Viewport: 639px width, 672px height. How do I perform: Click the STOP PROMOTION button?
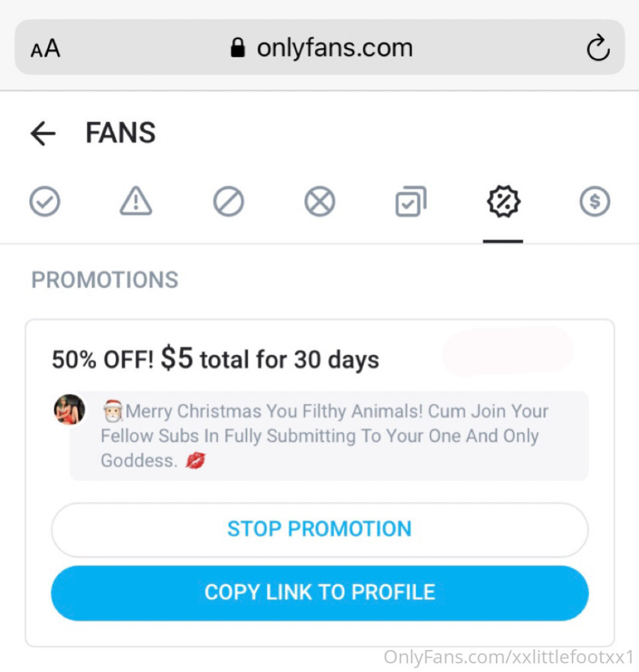pyautogui.click(x=319, y=529)
